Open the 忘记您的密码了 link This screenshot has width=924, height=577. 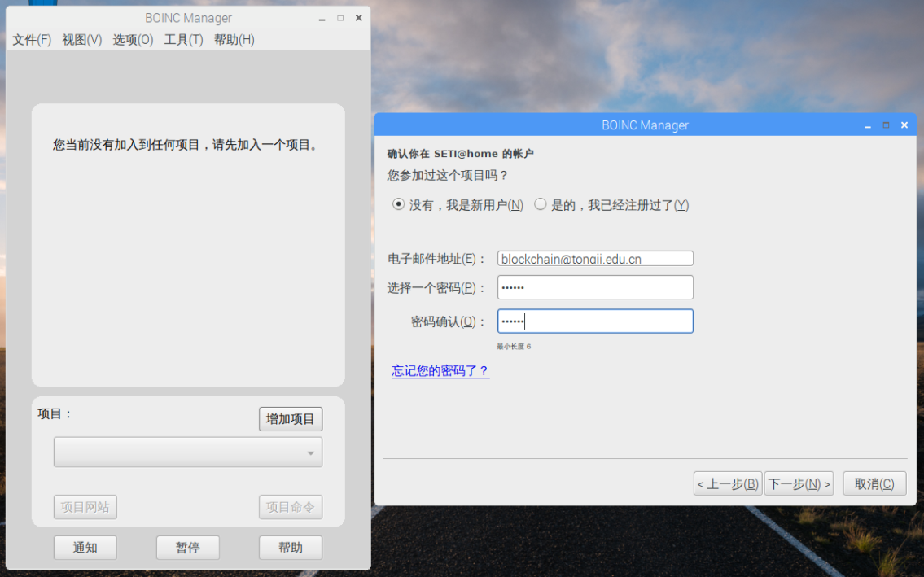tap(440, 371)
